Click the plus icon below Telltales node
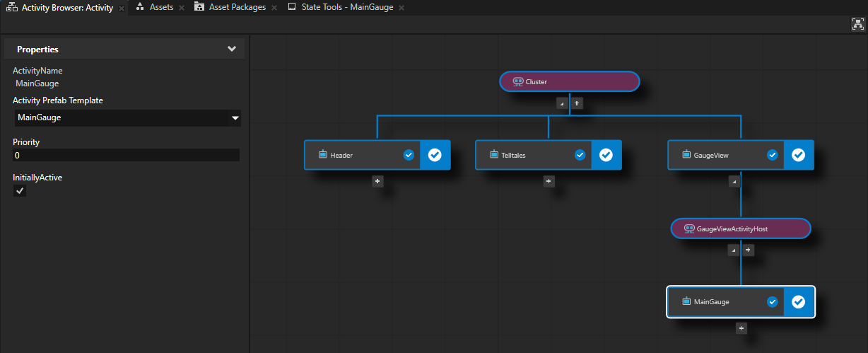The height and width of the screenshot is (353, 868). (549, 181)
